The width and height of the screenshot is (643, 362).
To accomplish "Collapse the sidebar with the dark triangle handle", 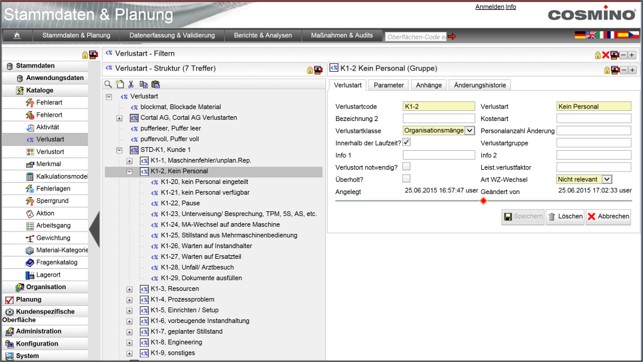I will [x=95, y=229].
